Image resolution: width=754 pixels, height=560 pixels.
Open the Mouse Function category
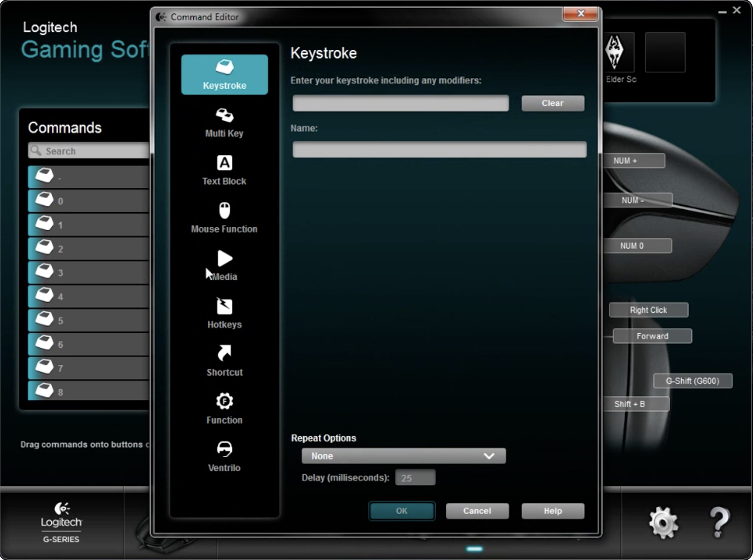pyautogui.click(x=224, y=218)
